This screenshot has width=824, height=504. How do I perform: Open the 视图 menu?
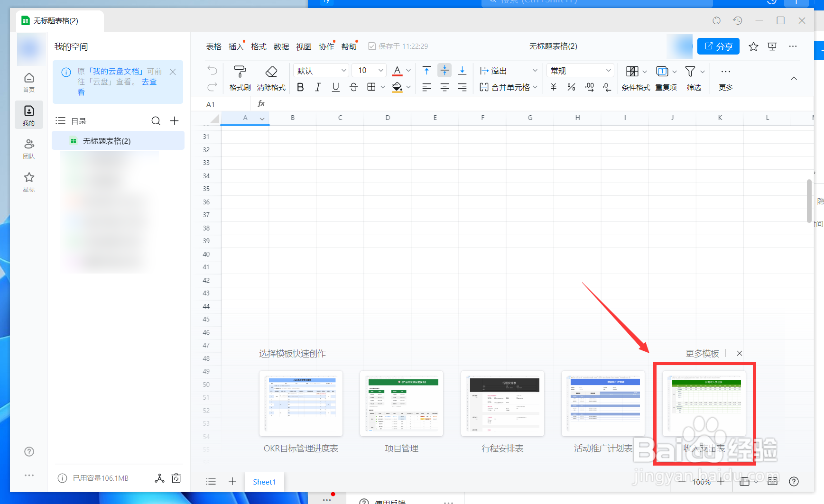coord(304,46)
